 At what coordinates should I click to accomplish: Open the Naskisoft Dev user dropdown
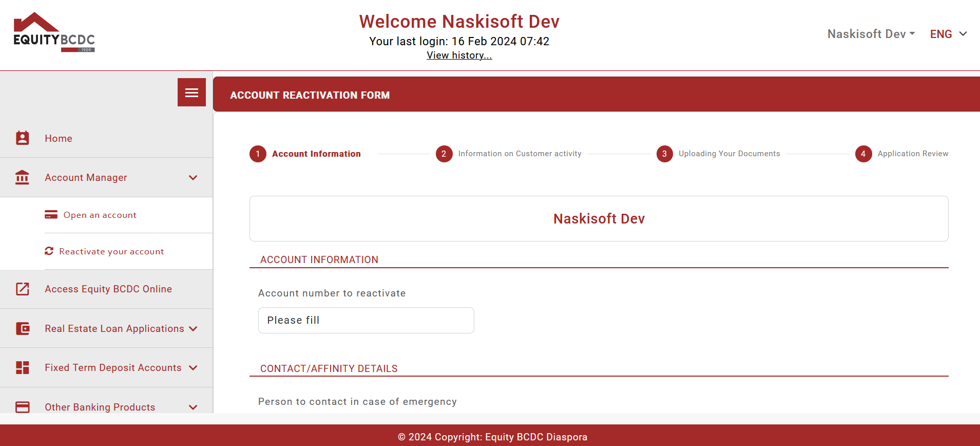click(x=871, y=34)
